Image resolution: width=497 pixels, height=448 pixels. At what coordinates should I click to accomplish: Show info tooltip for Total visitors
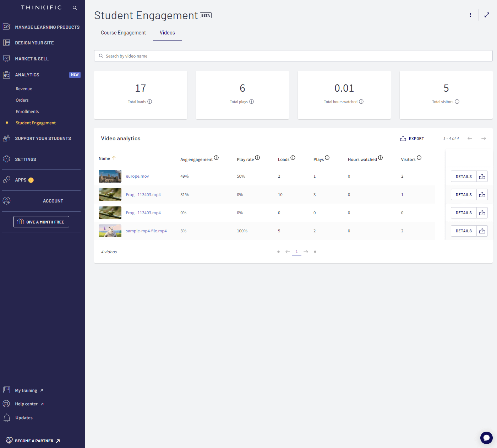pyautogui.click(x=457, y=102)
